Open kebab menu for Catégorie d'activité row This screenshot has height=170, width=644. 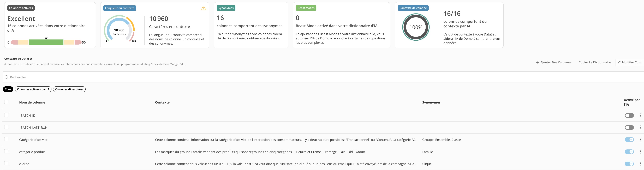coord(640,139)
